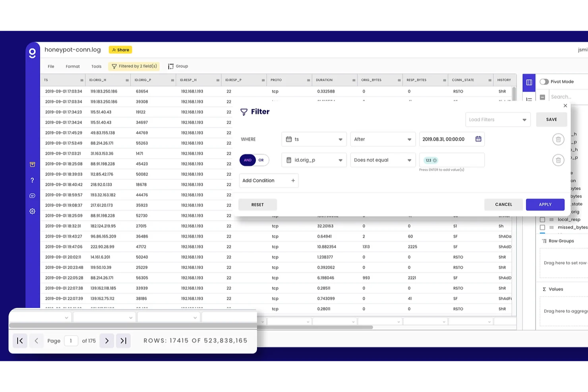Open the Does not equal dropdown

pos(382,160)
